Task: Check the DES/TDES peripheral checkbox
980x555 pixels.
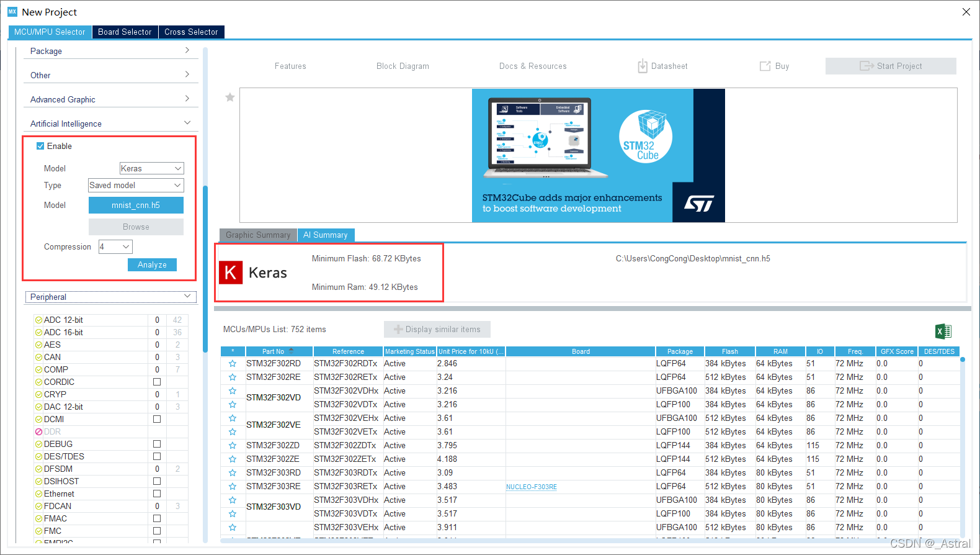Action: pyautogui.click(x=157, y=456)
